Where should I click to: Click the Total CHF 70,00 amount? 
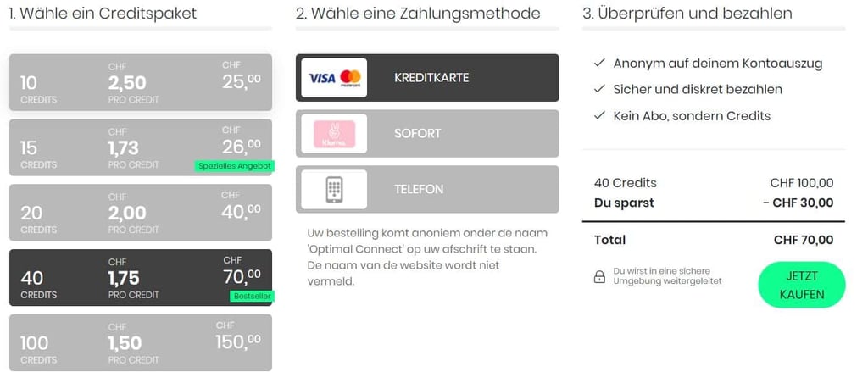point(804,240)
